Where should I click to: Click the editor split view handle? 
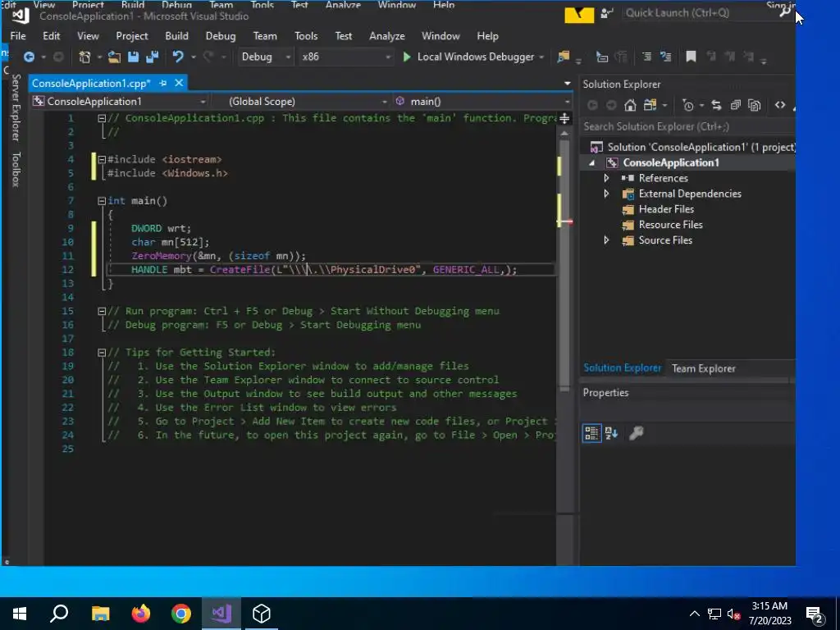[x=564, y=118]
